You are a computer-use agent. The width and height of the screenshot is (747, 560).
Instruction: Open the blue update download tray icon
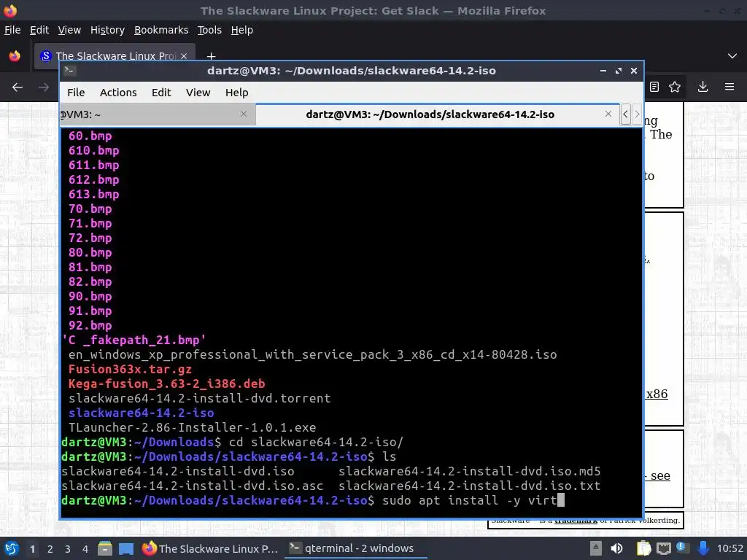(x=703, y=548)
